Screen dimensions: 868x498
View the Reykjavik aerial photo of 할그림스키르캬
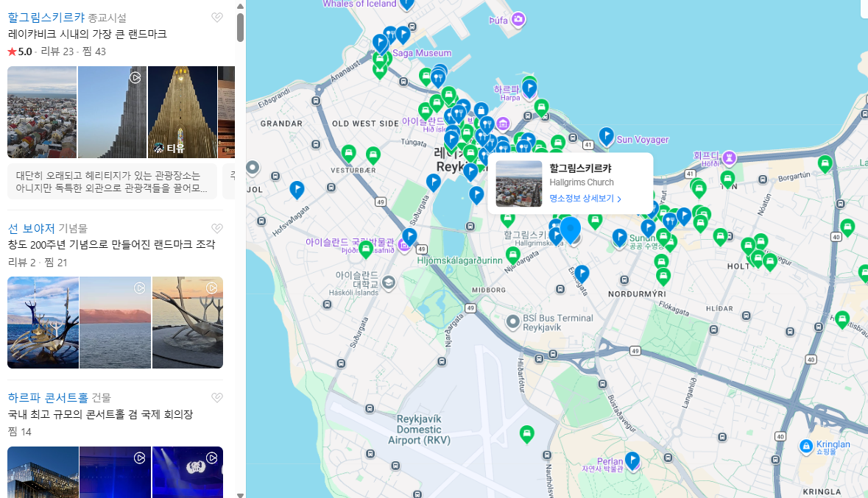42,113
